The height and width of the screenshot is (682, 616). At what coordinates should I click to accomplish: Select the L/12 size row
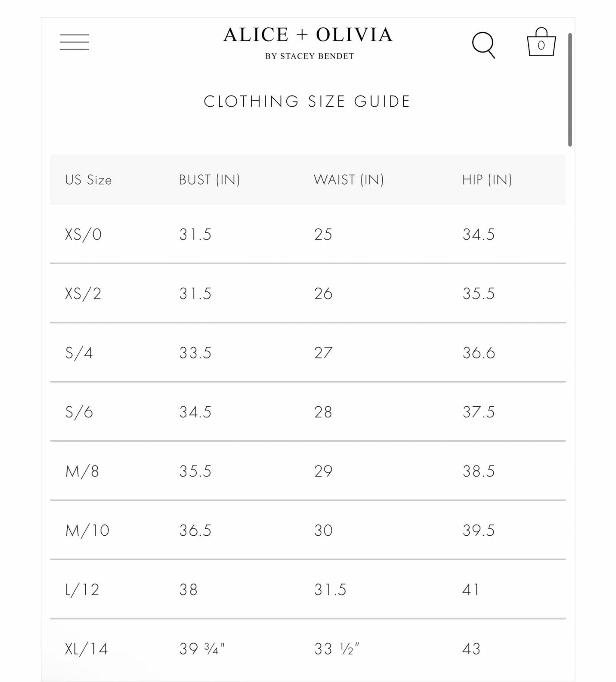click(x=308, y=589)
